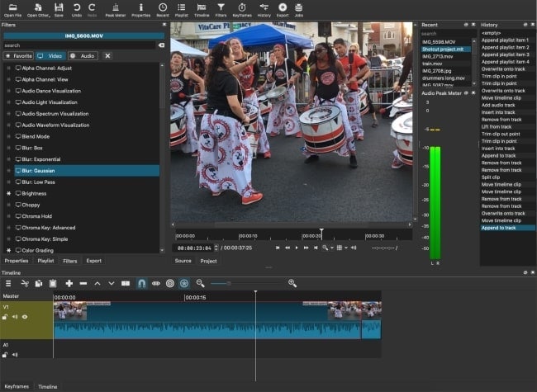Open the Peak Meter panel from toolbar
Screen dimensions: 537x392
pyautogui.click(x=115, y=9)
